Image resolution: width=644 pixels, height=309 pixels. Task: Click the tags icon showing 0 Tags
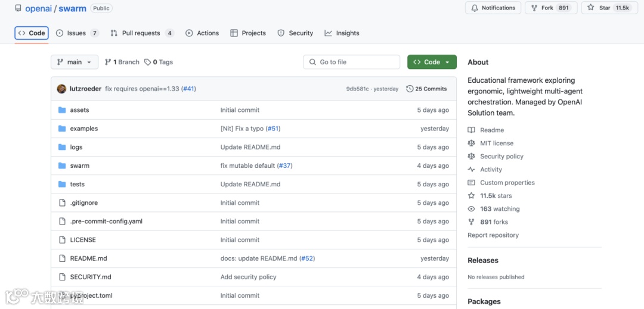coord(147,62)
